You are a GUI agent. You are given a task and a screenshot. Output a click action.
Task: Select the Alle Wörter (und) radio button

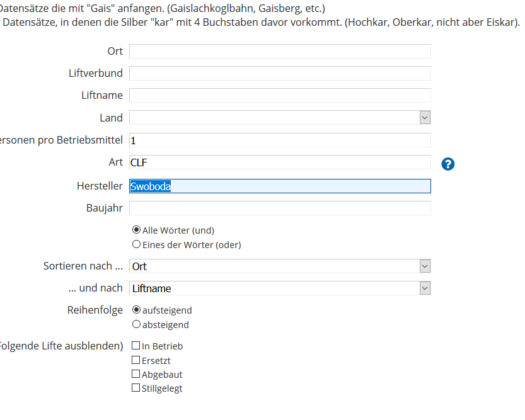click(x=136, y=230)
